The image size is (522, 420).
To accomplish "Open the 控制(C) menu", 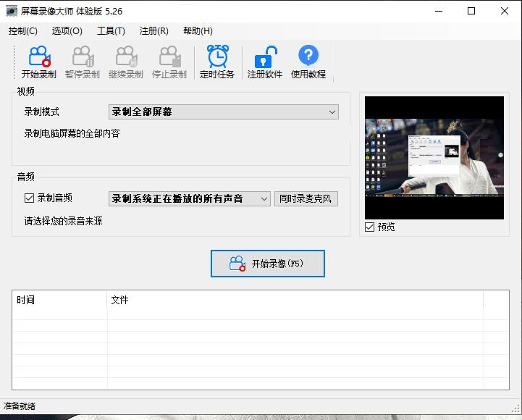I will [x=23, y=31].
